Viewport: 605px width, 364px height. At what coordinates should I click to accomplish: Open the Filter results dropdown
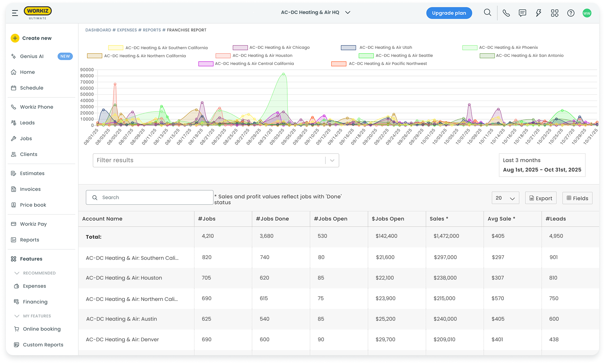216,160
